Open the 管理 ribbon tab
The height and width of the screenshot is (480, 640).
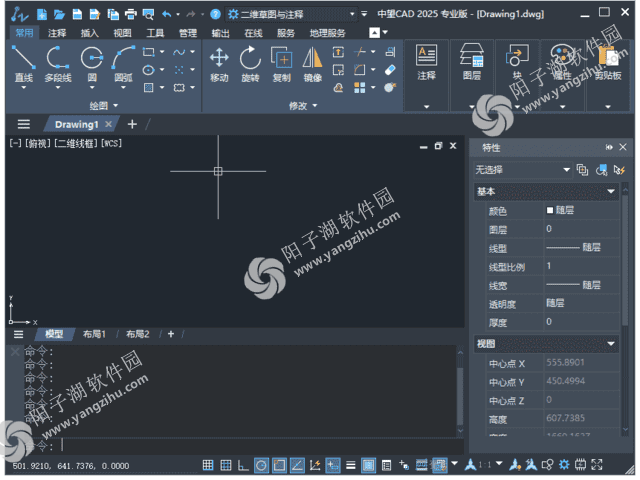188,33
